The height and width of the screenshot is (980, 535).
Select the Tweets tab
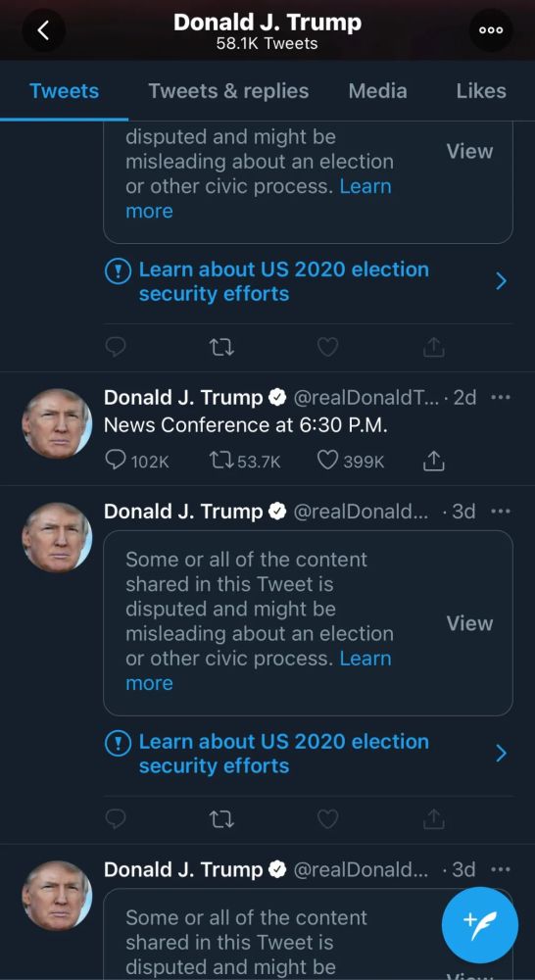pos(65,91)
